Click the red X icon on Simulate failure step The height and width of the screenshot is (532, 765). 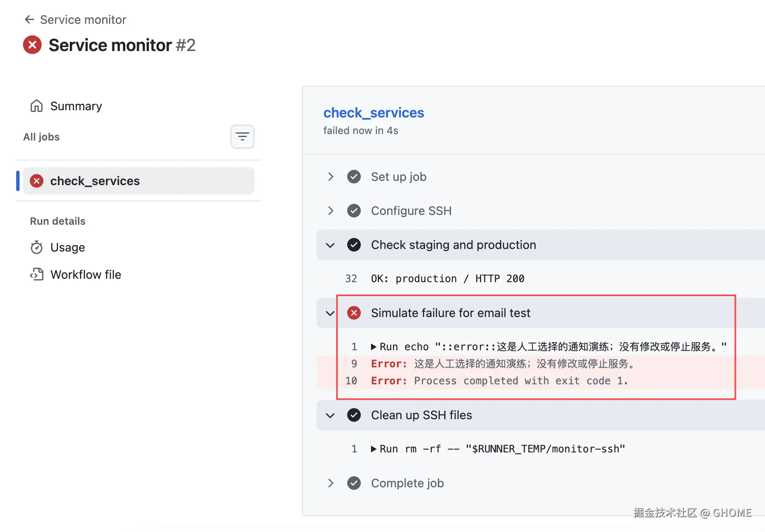[x=354, y=313]
